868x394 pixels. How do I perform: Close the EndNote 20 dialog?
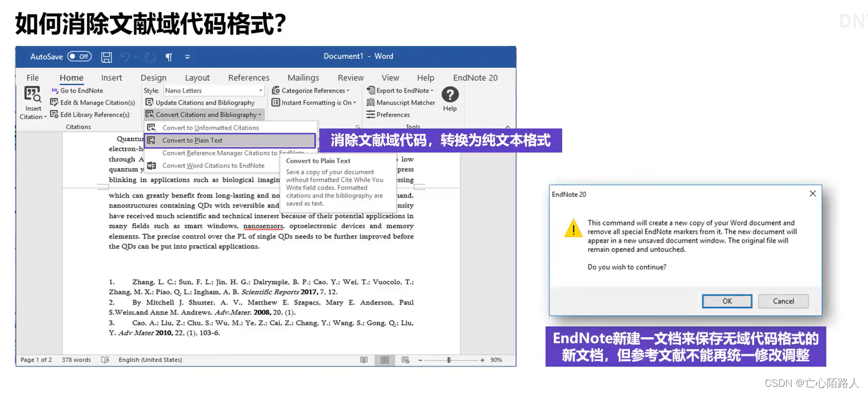coord(813,193)
